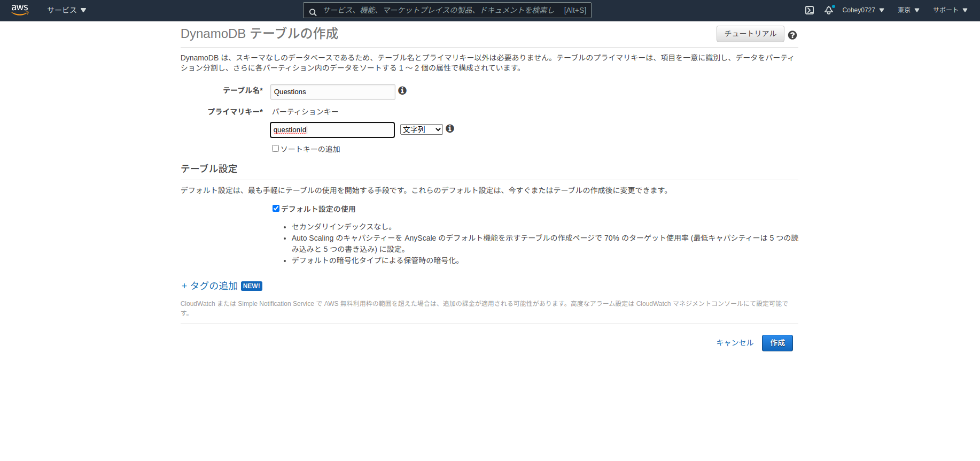Open the 東京 region selector

click(908, 10)
